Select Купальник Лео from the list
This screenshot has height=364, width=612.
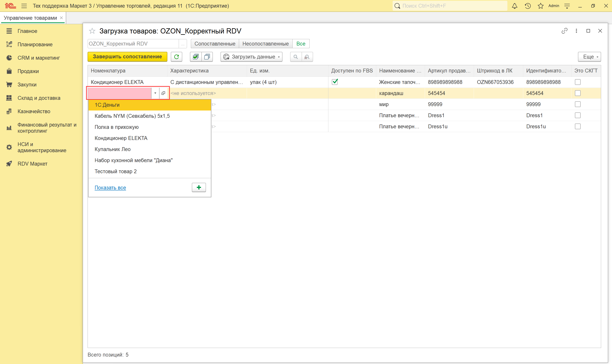coord(113,149)
